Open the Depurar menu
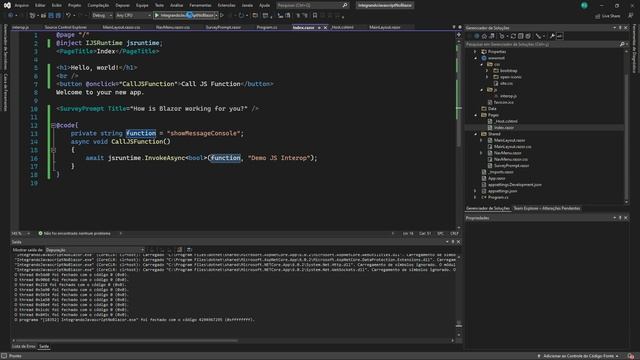The height and width of the screenshot is (360, 640). click(122, 5)
